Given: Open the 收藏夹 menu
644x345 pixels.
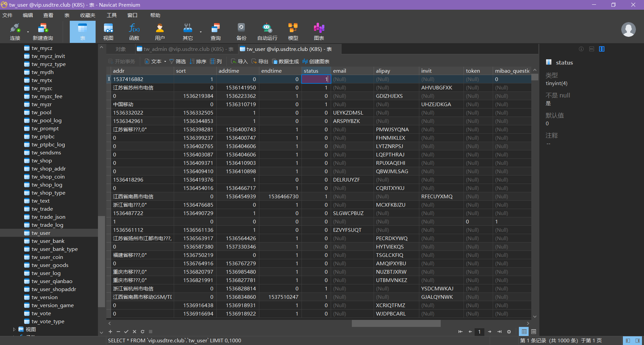Looking at the screenshot, I should pos(88,15).
